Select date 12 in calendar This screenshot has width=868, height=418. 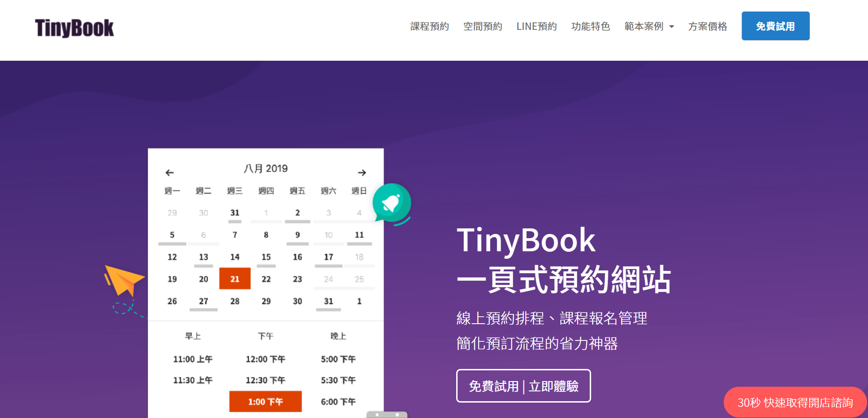click(x=172, y=257)
